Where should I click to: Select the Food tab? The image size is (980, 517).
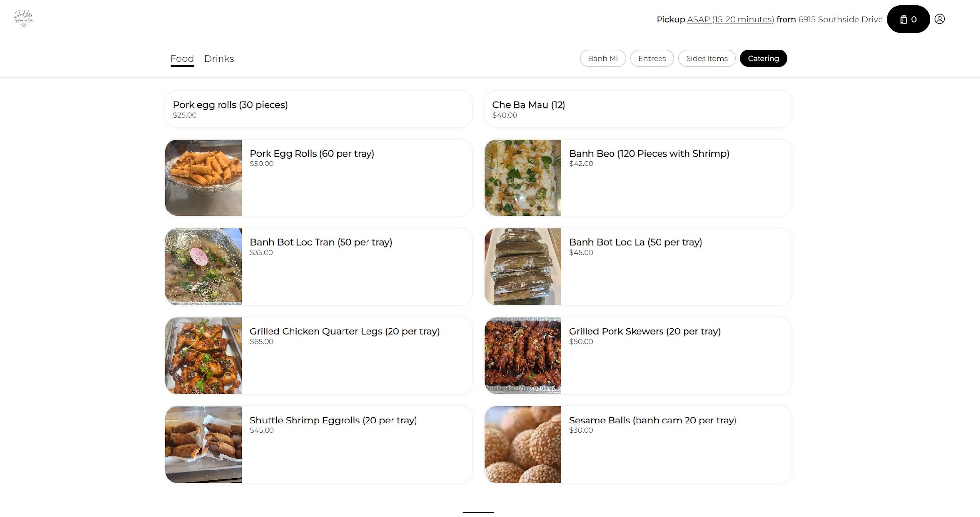click(x=182, y=59)
